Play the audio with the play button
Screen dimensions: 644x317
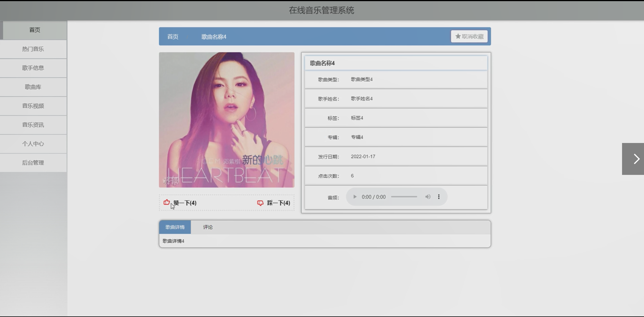point(355,197)
